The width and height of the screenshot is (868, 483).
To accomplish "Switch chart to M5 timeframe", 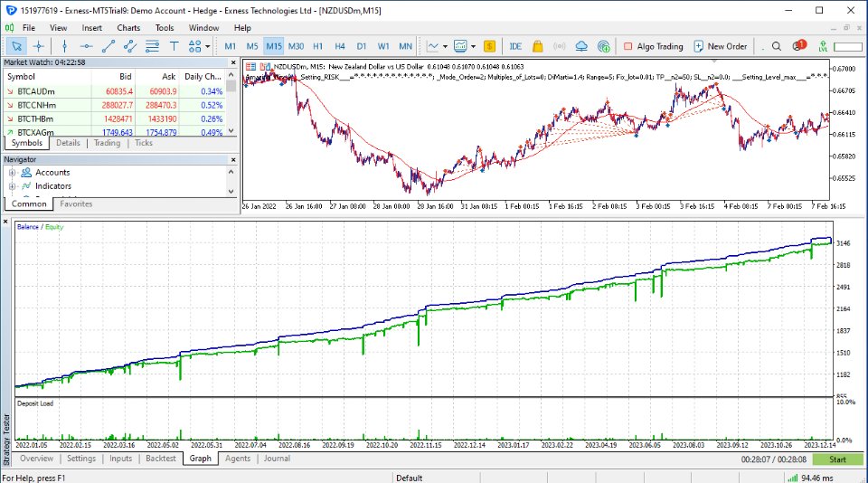I will click(x=252, y=46).
